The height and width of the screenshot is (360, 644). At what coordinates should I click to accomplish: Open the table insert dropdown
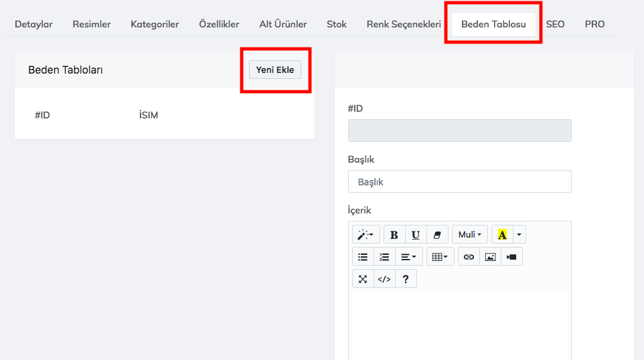440,257
